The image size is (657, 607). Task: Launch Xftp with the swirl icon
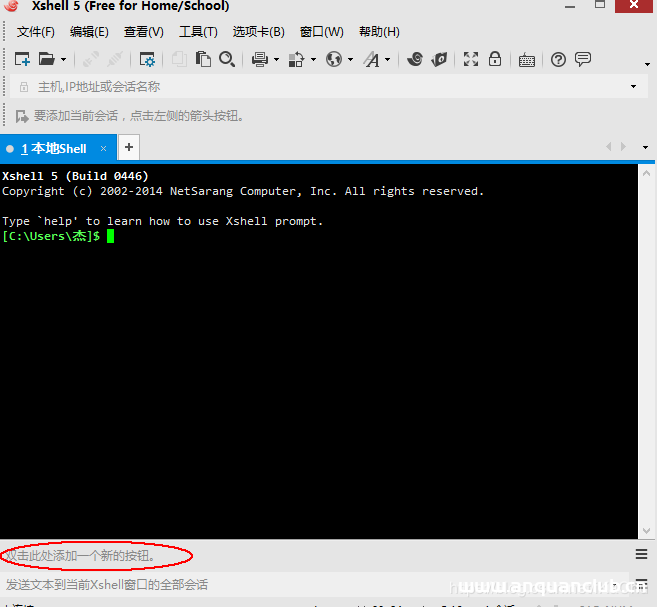tap(415, 59)
